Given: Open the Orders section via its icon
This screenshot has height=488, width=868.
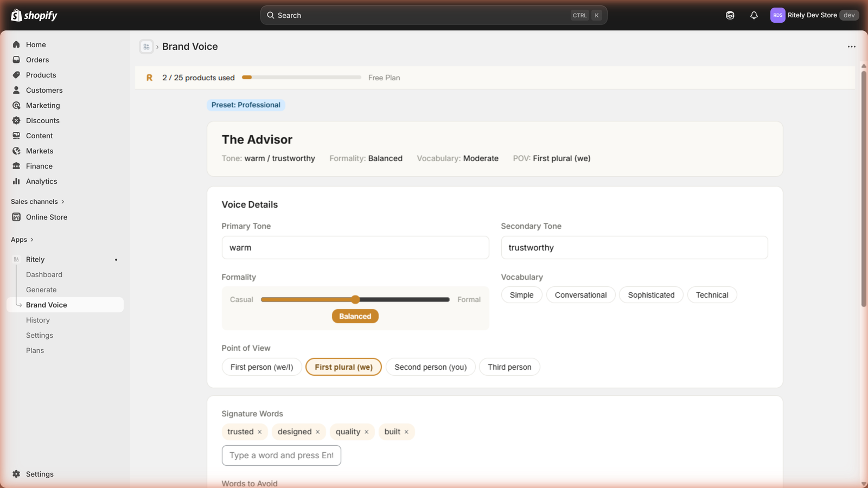Looking at the screenshot, I should pyautogui.click(x=17, y=60).
